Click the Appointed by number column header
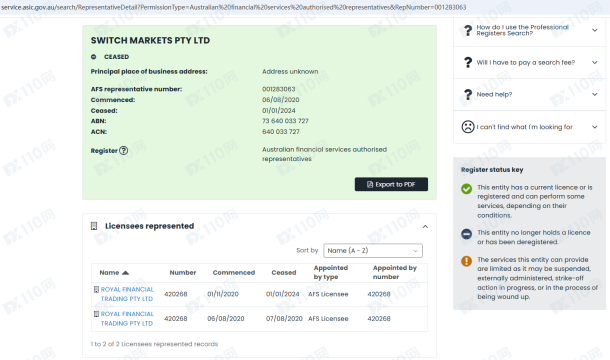The height and width of the screenshot is (360, 610). [394, 272]
